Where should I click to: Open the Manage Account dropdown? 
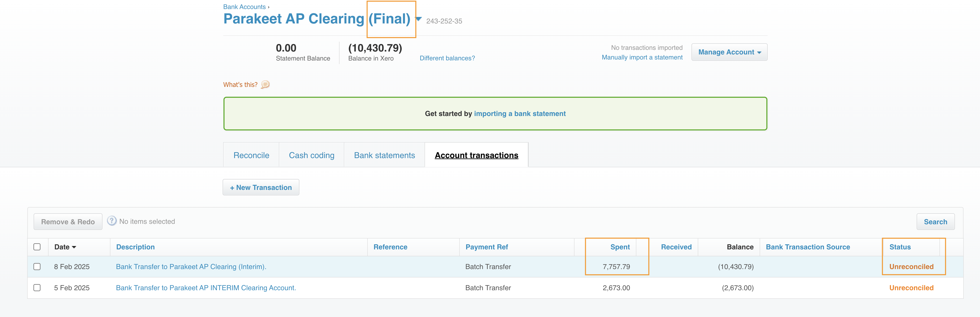729,52
